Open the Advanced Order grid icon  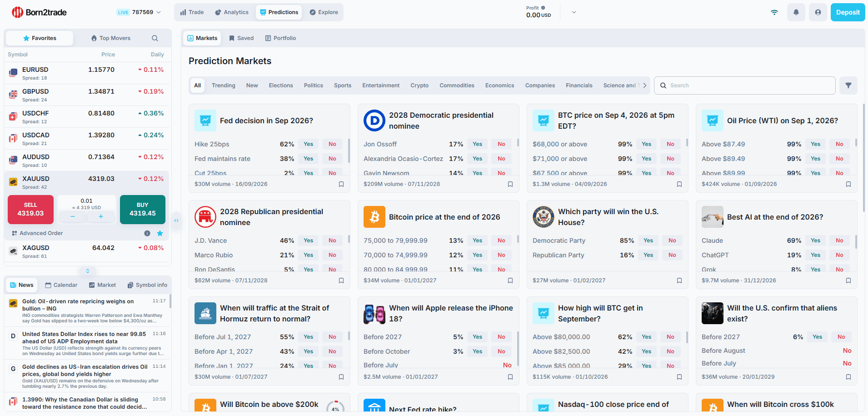pos(15,233)
